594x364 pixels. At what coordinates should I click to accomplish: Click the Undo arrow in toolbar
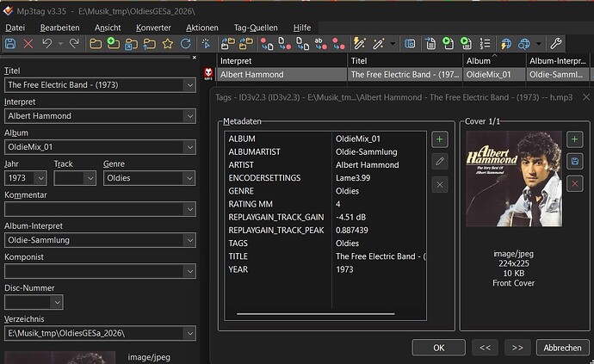click(46, 44)
